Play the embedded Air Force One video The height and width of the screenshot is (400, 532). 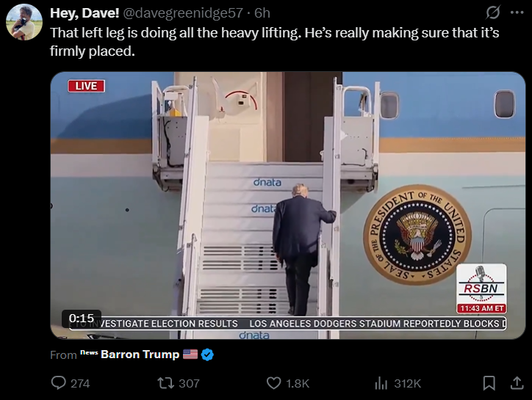[288, 206]
